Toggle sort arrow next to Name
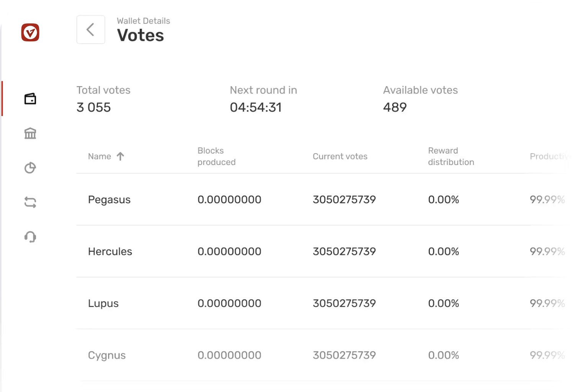This screenshot has height=392, width=588. 120,156
